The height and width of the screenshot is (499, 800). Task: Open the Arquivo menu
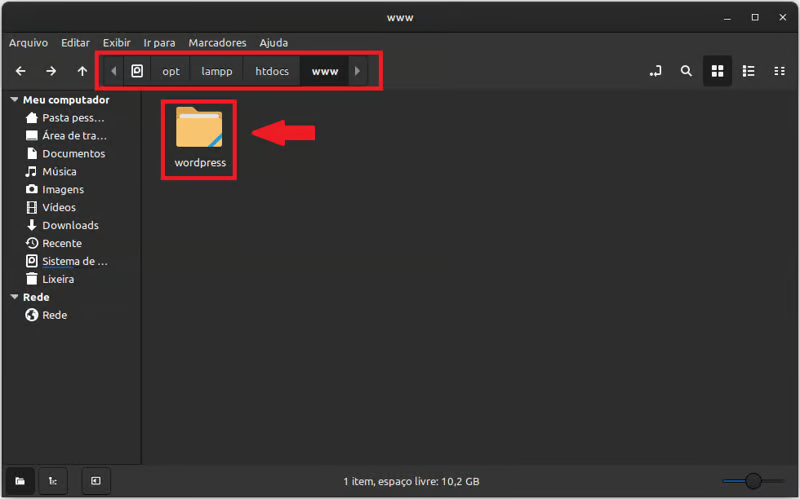click(x=29, y=43)
